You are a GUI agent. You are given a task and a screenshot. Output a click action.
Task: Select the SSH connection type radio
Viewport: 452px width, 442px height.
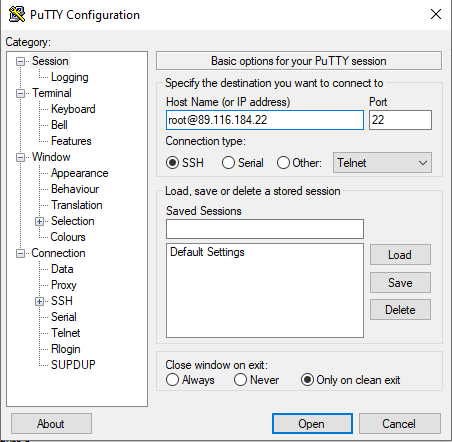tap(172, 163)
